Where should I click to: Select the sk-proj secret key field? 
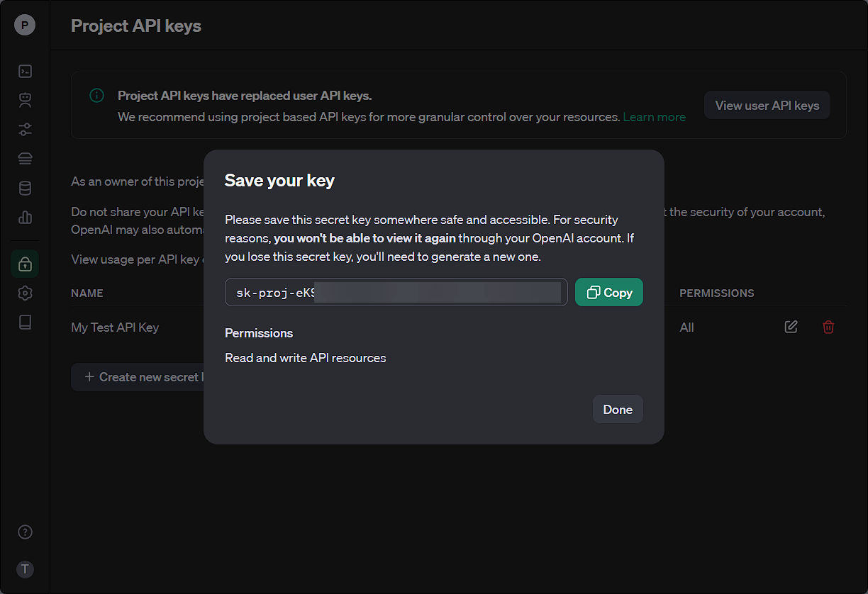(x=396, y=292)
